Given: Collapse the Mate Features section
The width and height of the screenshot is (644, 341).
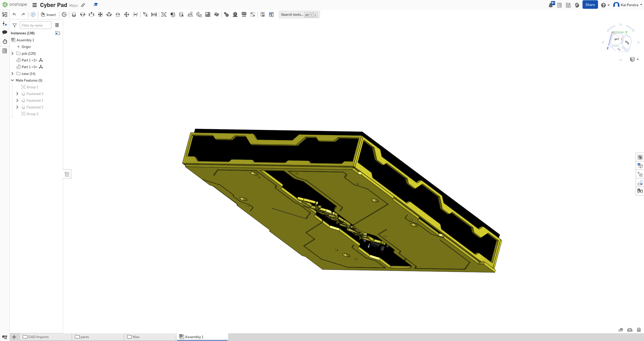Looking at the screenshot, I should click(12, 80).
